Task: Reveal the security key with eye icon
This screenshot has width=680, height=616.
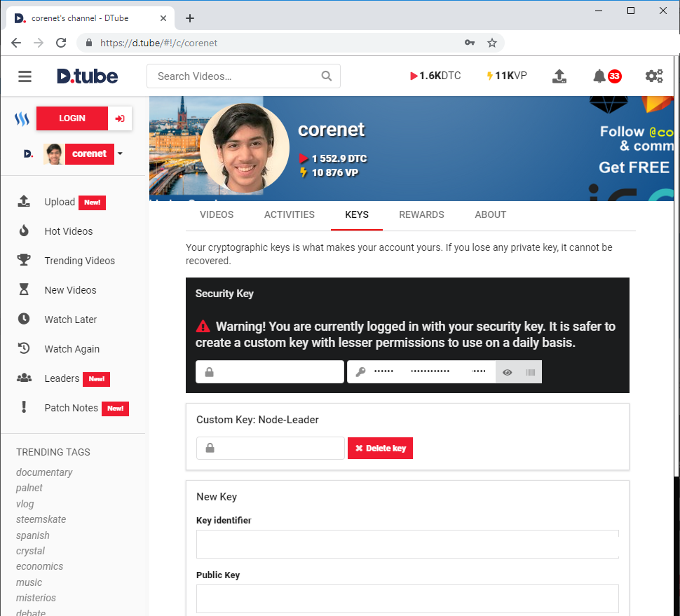Action: (507, 372)
